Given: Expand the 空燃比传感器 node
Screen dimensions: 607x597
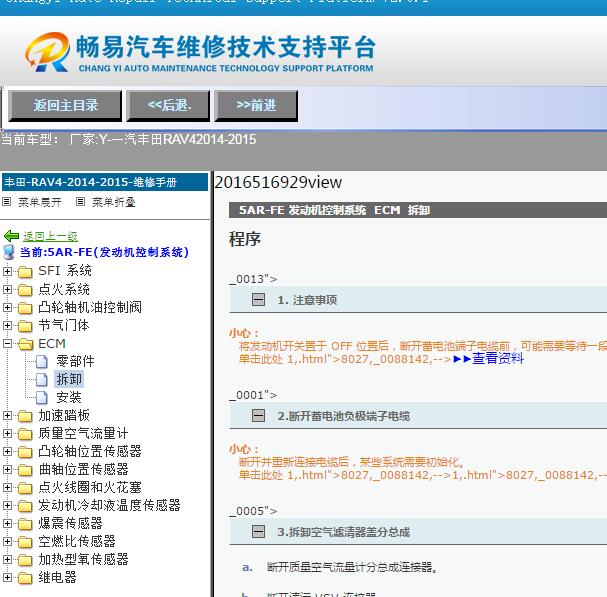Looking at the screenshot, I should tap(7, 541).
